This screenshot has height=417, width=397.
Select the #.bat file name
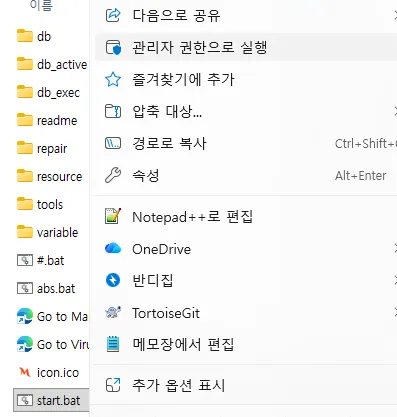[50, 260]
